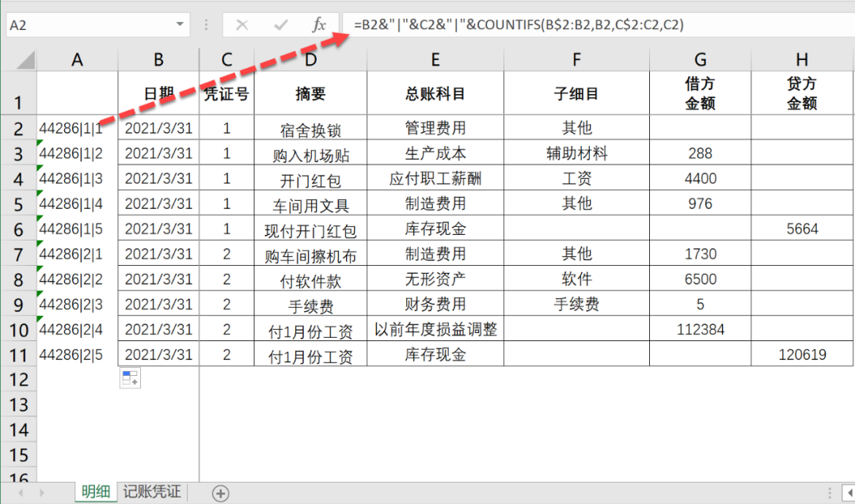Select column H header
The width and height of the screenshot is (855, 504).
coord(801,59)
